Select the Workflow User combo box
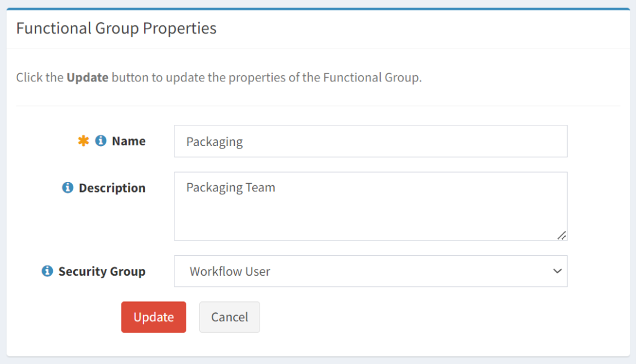Screen dimensions: 636x364 (370, 271)
